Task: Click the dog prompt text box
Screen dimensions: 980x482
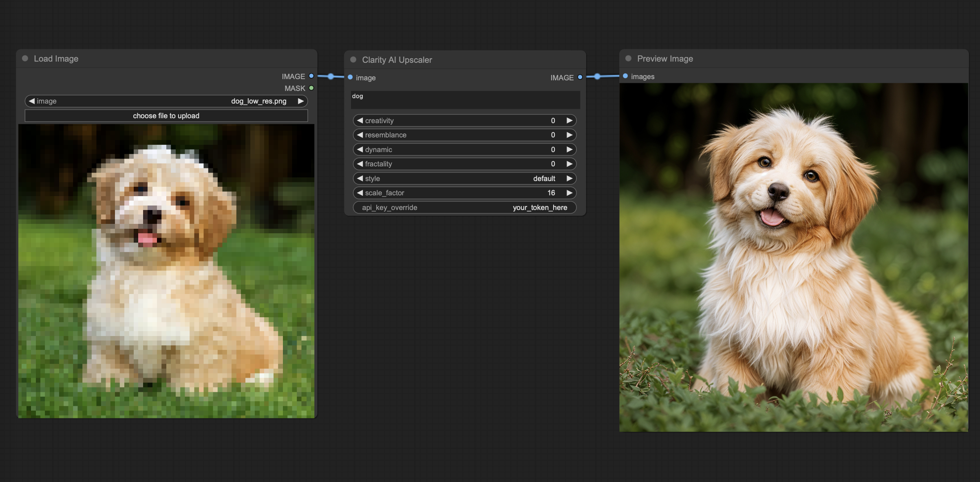Action: coord(465,100)
